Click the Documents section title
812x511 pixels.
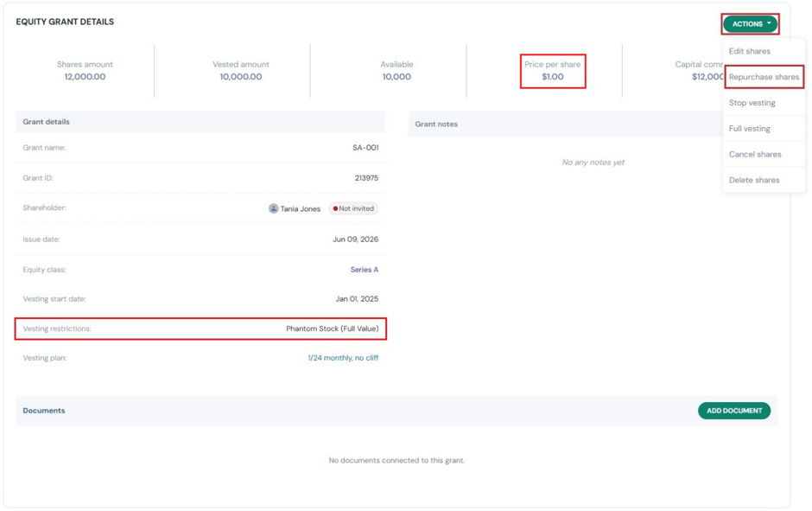click(44, 411)
